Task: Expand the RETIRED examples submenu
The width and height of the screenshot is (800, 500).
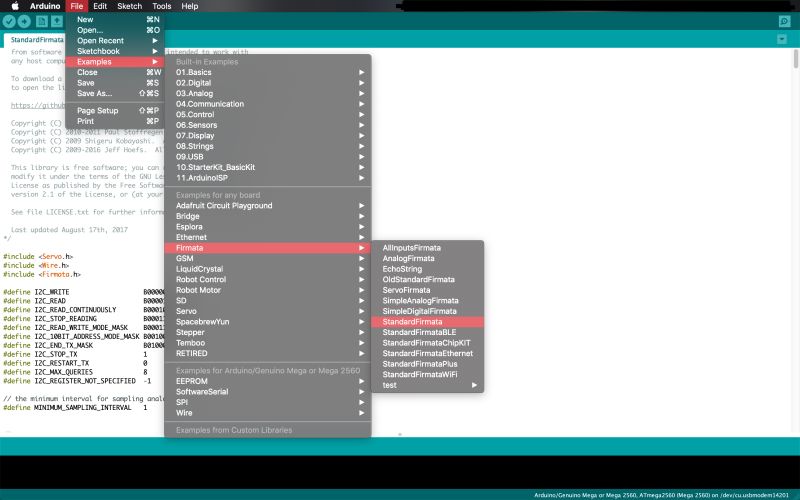Action: pyautogui.click(x=268, y=354)
